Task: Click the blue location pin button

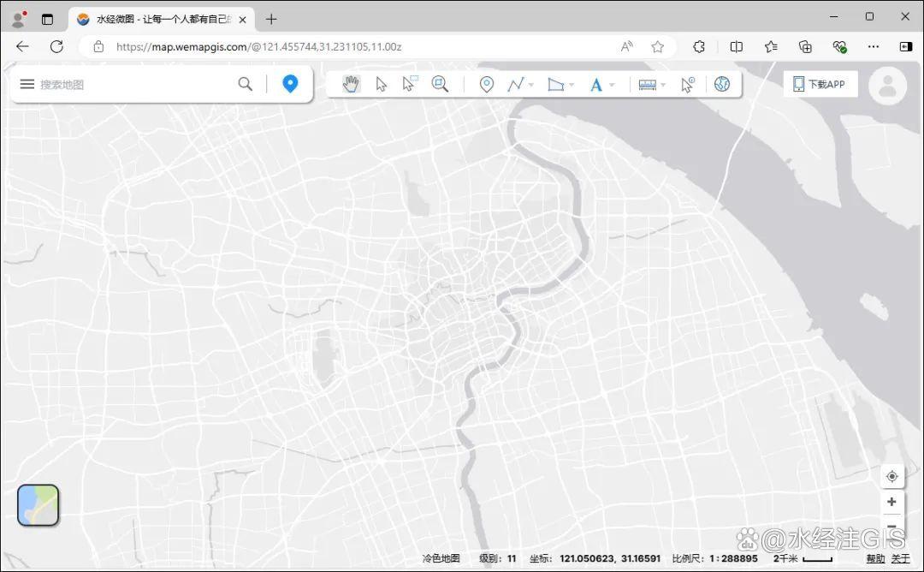Action: pos(290,84)
